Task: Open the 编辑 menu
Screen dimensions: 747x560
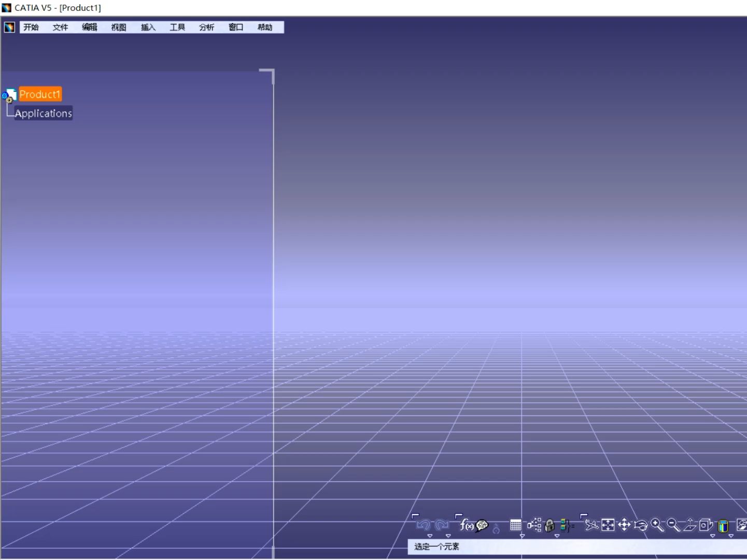Action: pyautogui.click(x=90, y=27)
